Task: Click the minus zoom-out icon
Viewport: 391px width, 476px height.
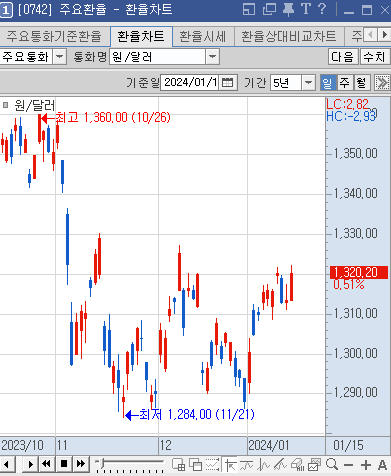Action: pos(348,465)
